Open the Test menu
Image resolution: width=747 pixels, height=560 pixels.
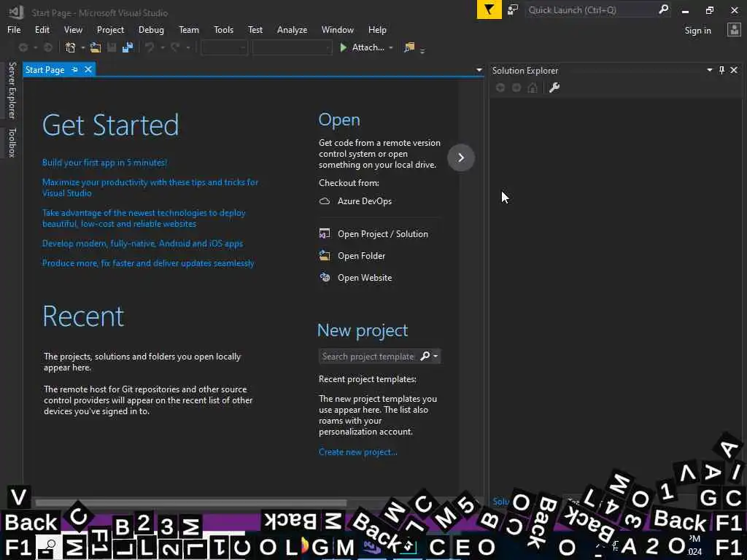click(255, 29)
